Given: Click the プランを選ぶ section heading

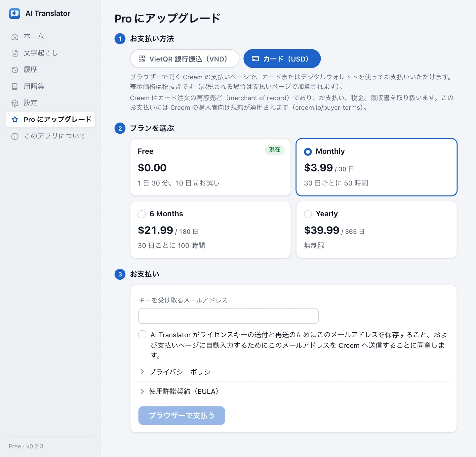Looking at the screenshot, I should [152, 128].
